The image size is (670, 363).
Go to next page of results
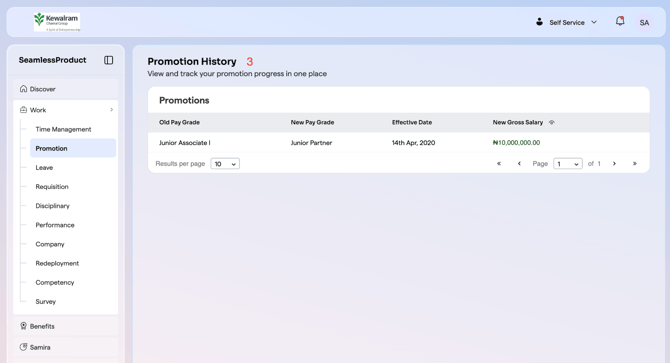pos(614,164)
